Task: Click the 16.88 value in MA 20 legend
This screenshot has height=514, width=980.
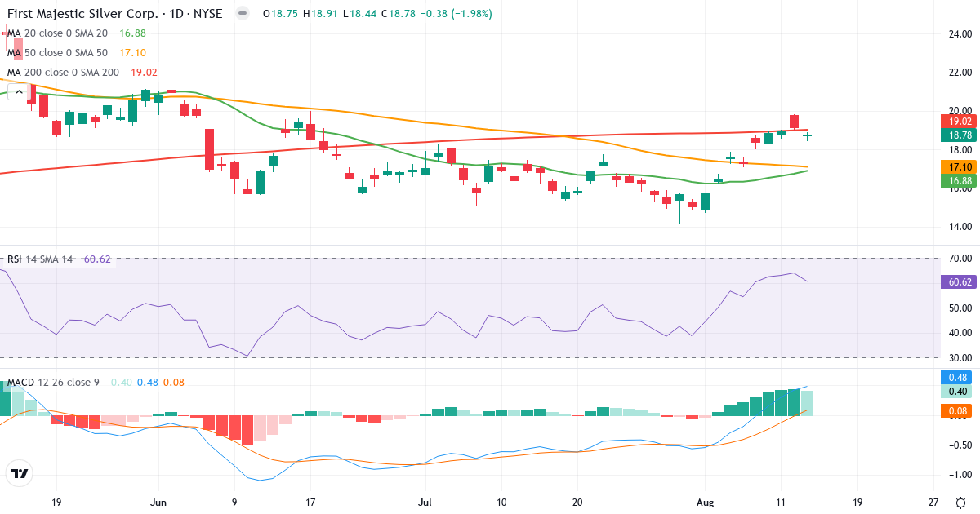Action: (132, 33)
